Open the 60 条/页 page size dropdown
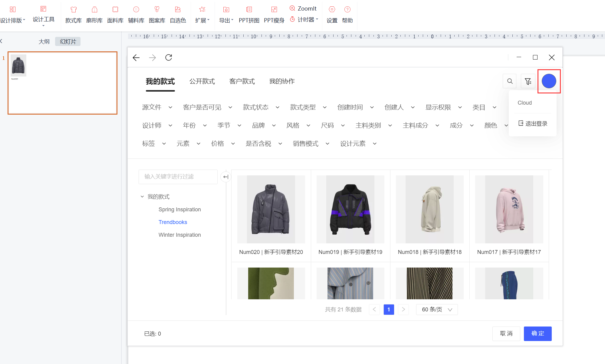 point(437,309)
